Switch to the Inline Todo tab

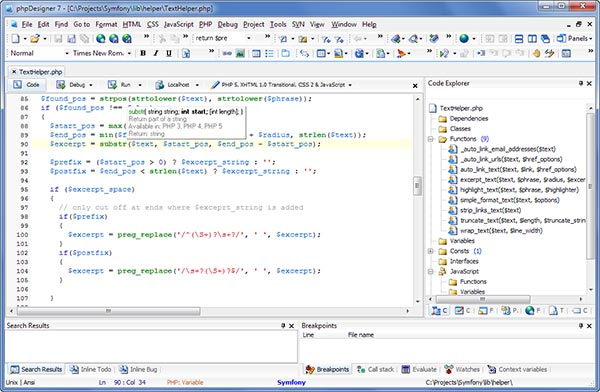click(91, 369)
